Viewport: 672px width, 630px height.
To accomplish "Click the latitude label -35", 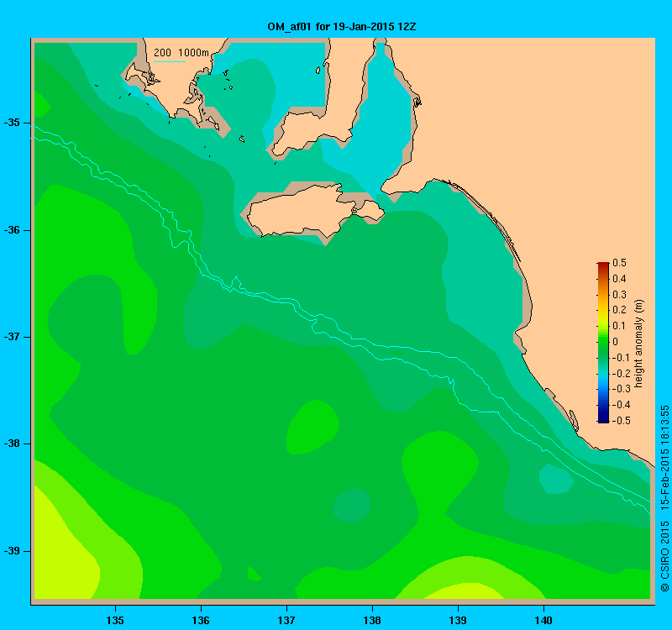I will (x=12, y=123).
